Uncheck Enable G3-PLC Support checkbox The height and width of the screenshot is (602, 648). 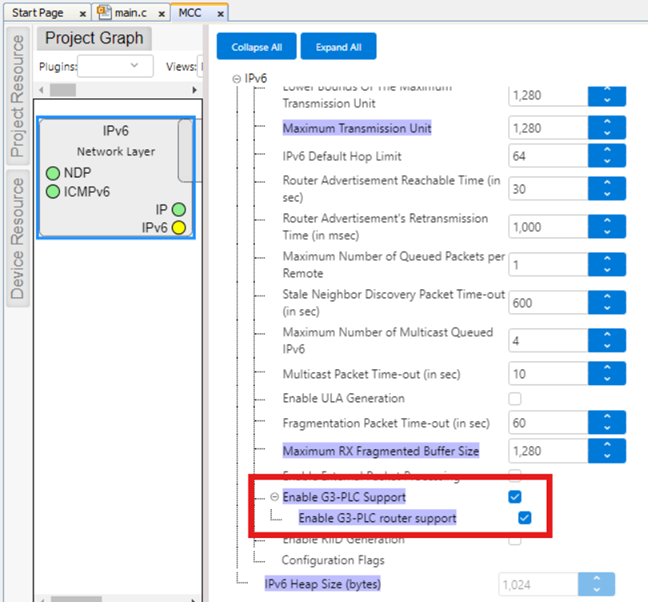515,497
